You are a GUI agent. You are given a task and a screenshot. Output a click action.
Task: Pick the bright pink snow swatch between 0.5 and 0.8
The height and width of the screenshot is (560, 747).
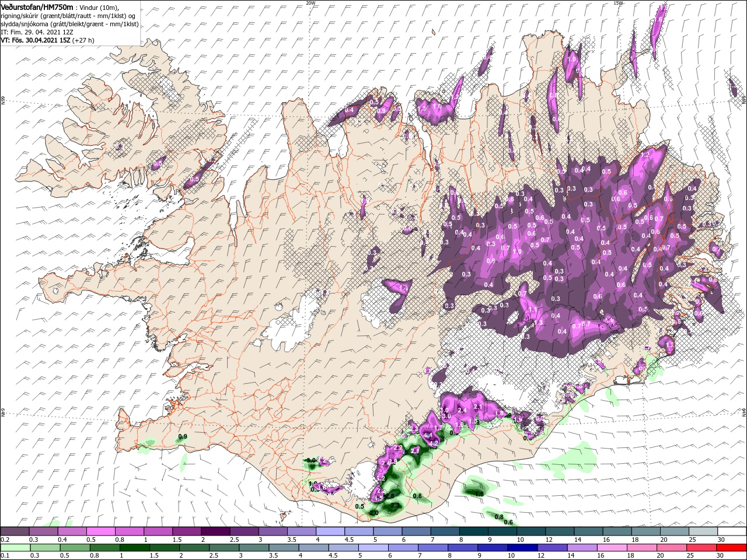pos(100,531)
